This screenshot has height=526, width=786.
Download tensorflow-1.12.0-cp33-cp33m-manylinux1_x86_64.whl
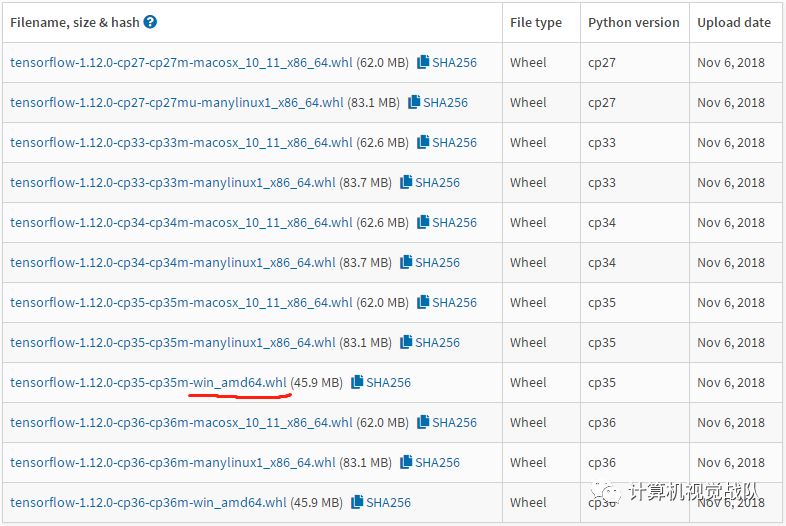pos(172,183)
